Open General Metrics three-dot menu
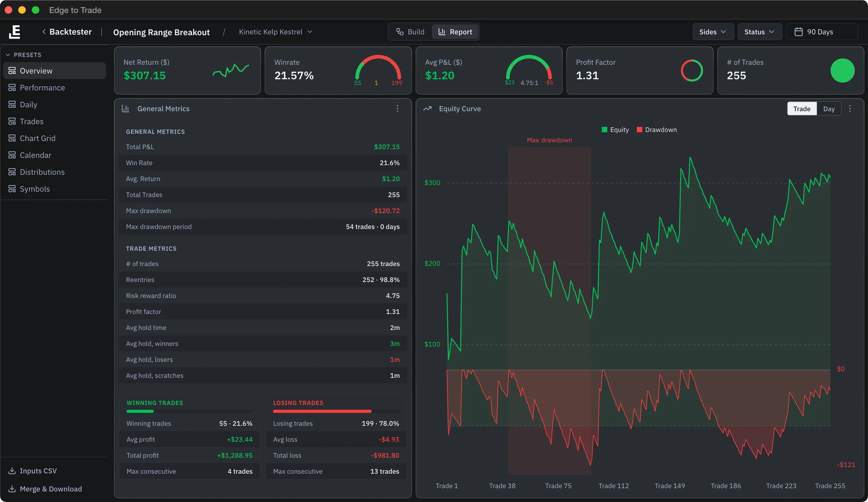Viewport: 868px width, 502px height. [397, 108]
